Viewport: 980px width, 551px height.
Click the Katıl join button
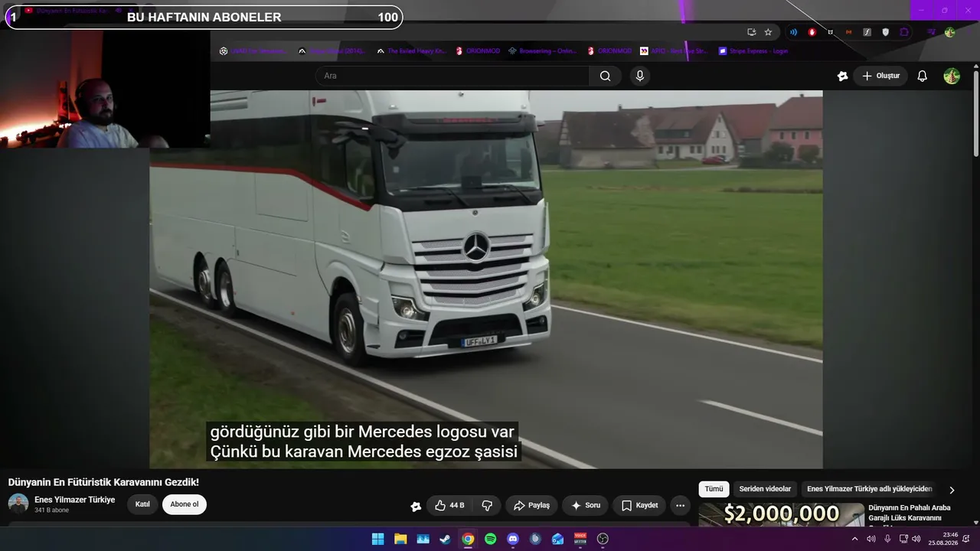[142, 504]
